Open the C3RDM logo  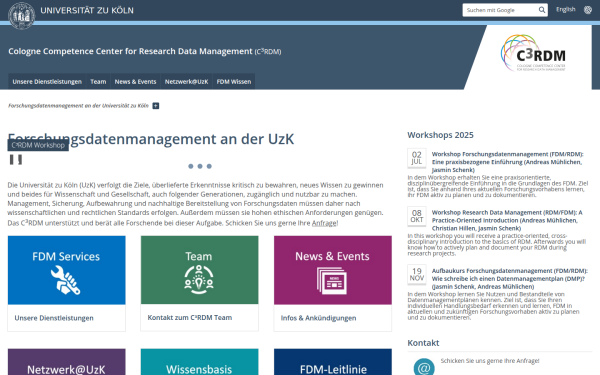(x=533, y=53)
